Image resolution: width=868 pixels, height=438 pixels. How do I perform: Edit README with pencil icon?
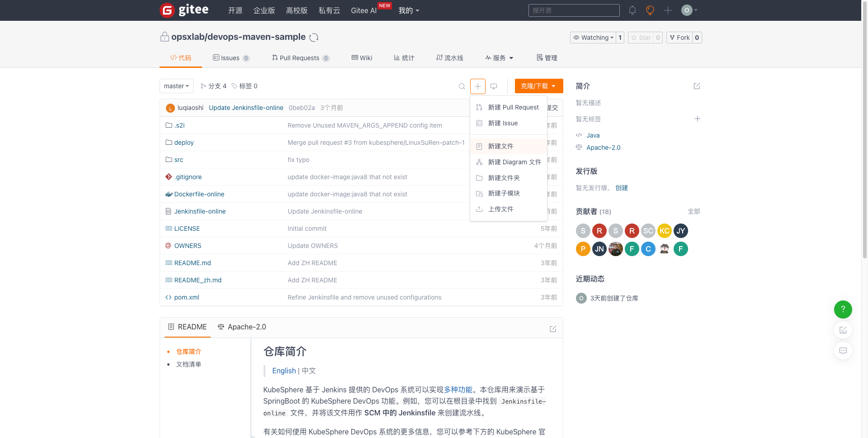point(553,329)
